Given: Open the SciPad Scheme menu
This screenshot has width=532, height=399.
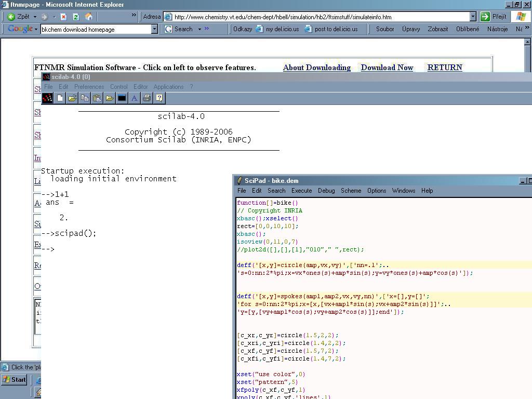Looking at the screenshot, I should [351, 191].
